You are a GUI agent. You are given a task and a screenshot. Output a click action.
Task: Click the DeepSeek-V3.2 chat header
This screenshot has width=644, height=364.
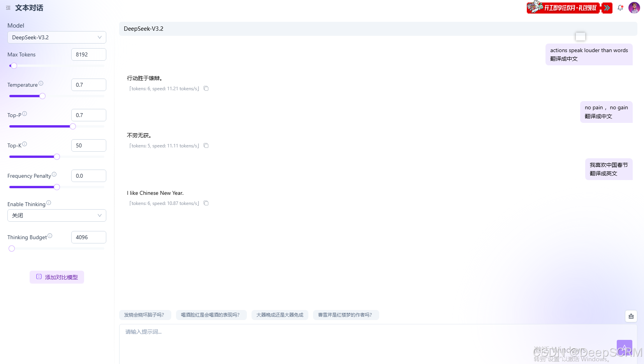[378, 29]
